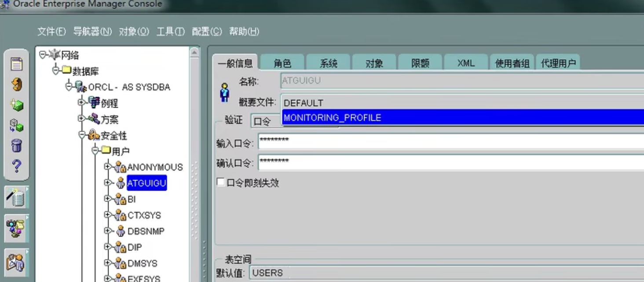644x282 pixels.
Task: Click the 安全性 security icon
Action: pos(94,135)
